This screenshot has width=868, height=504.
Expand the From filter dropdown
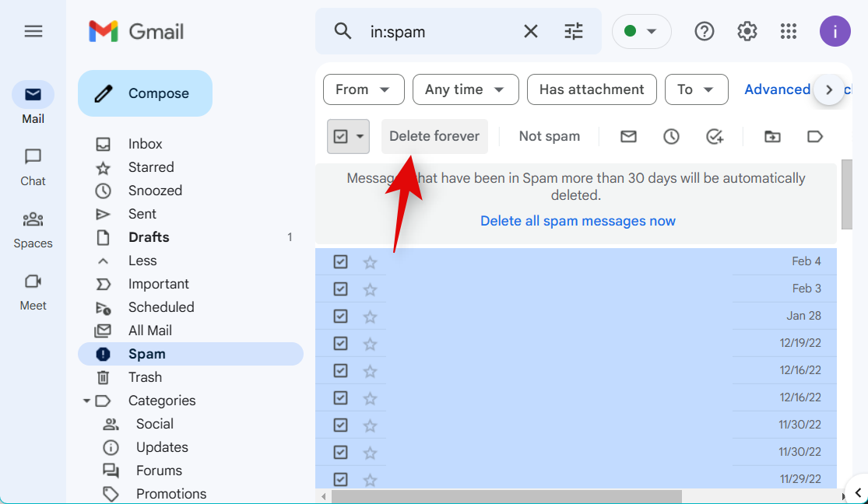coord(363,89)
